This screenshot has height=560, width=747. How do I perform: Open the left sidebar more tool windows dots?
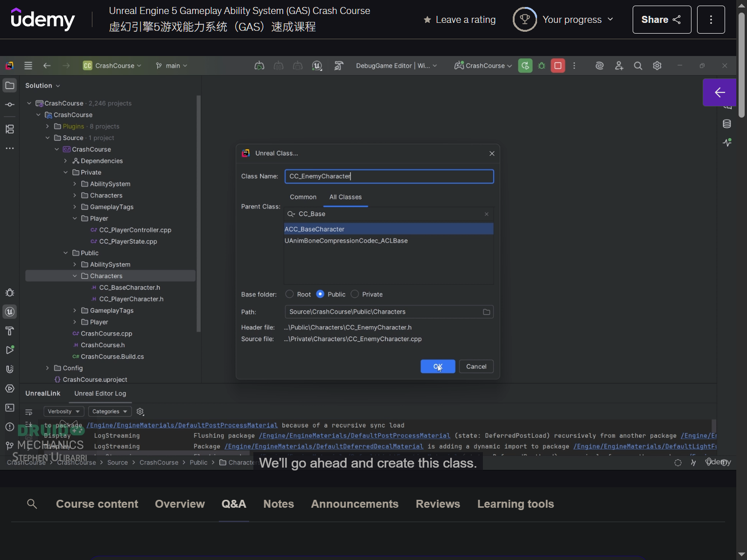tap(10, 148)
